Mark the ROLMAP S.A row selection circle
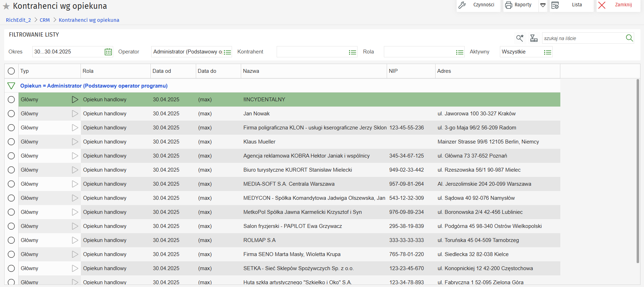 pyautogui.click(x=11, y=240)
